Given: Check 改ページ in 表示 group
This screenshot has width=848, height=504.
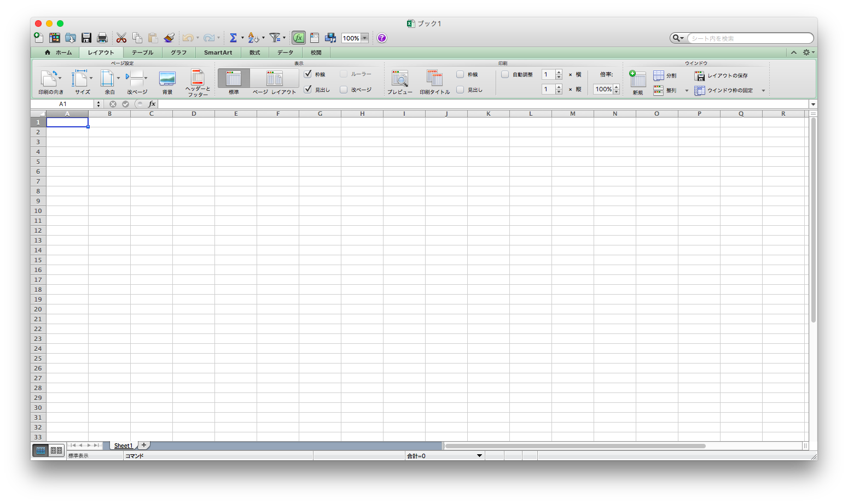Looking at the screenshot, I should (344, 89).
